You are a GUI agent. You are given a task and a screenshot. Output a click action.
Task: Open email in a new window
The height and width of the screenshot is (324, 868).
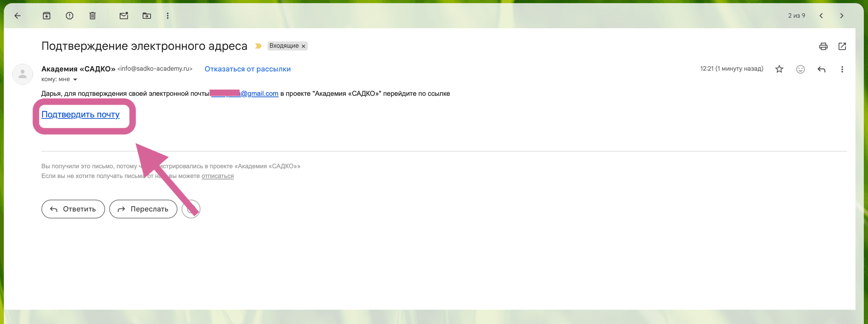coord(842,46)
